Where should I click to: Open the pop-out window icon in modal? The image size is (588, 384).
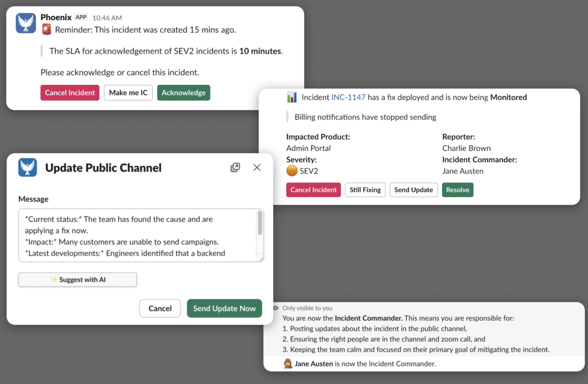[235, 167]
